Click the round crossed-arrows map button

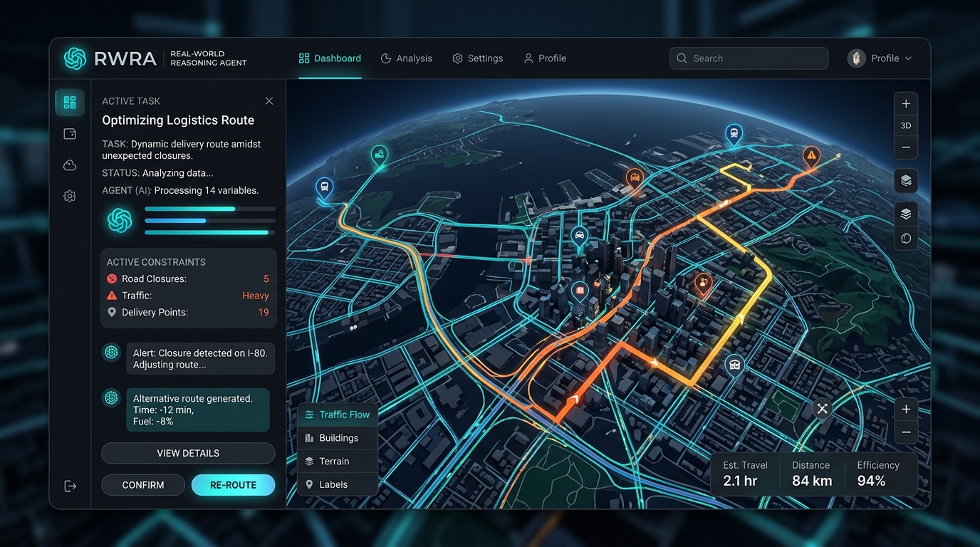(x=823, y=409)
